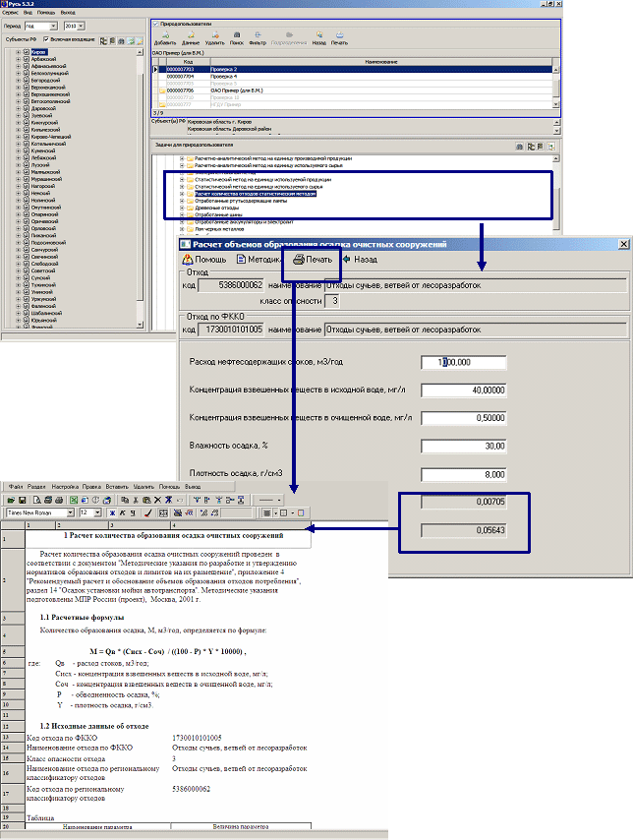Open Помощь help in calculation dialog

coord(205,260)
